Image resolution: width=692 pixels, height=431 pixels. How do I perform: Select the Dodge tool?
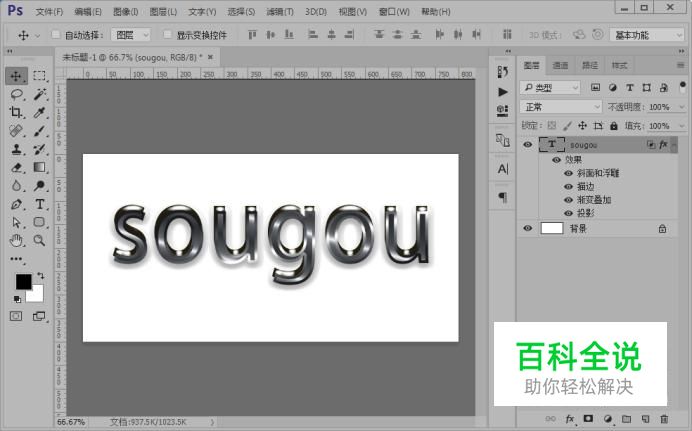pos(39,186)
